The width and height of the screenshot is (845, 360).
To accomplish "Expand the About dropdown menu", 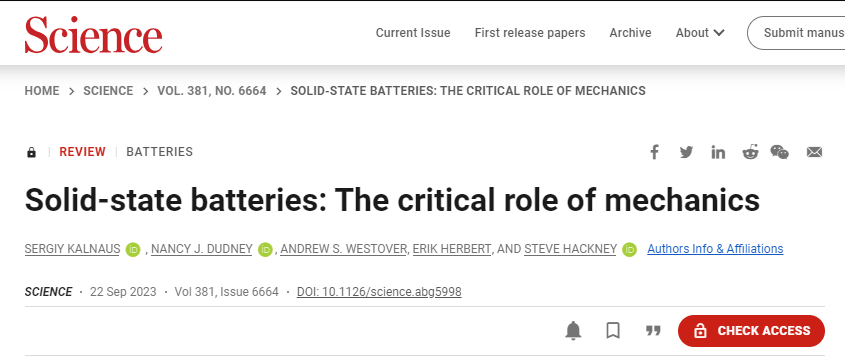I will pos(700,33).
